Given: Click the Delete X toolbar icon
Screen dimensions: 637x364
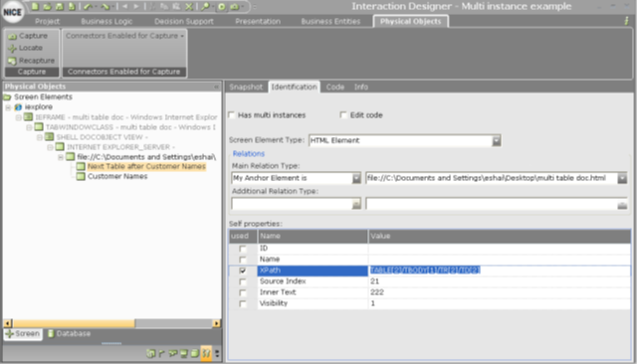Looking at the screenshot, I should pyautogui.click(x=189, y=7).
